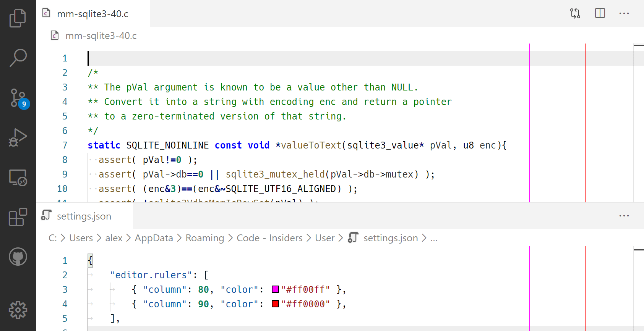Viewport: 644px width, 331px height.
Task: Open the #ff0000 red color swatch
Action: click(x=275, y=304)
